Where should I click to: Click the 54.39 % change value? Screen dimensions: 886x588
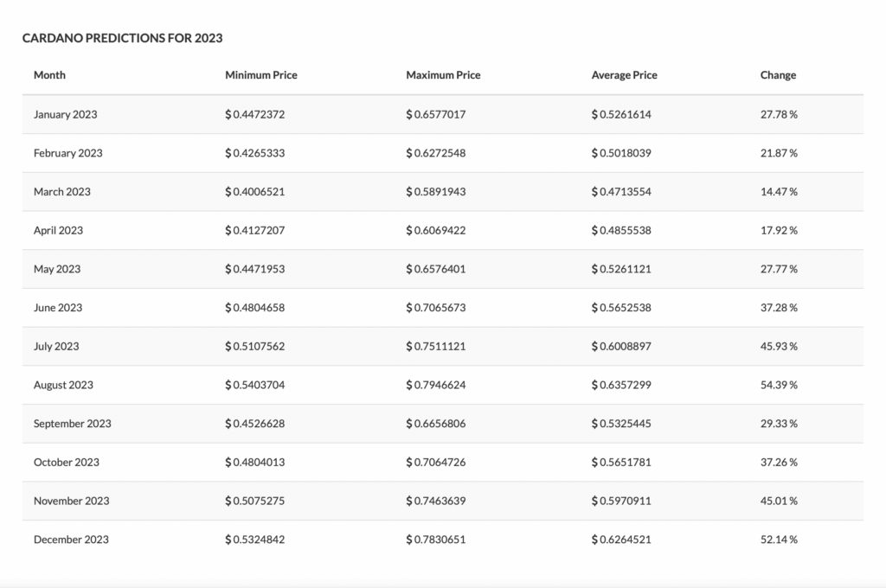[x=779, y=385]
